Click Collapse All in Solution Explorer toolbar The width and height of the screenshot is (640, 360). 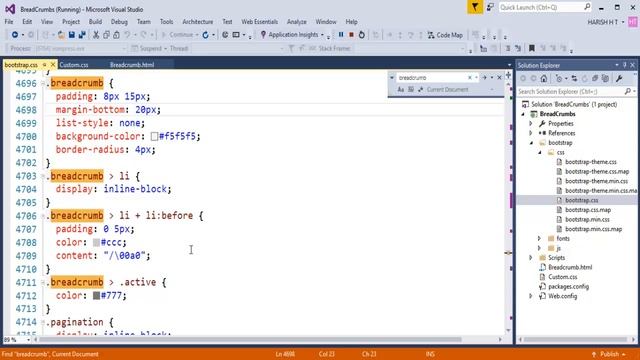point(595,78)
